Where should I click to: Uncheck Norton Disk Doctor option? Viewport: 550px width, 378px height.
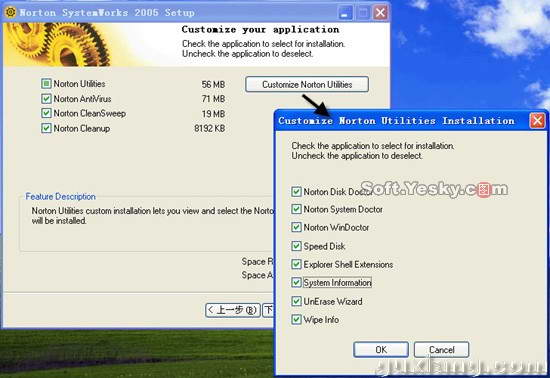296,191
